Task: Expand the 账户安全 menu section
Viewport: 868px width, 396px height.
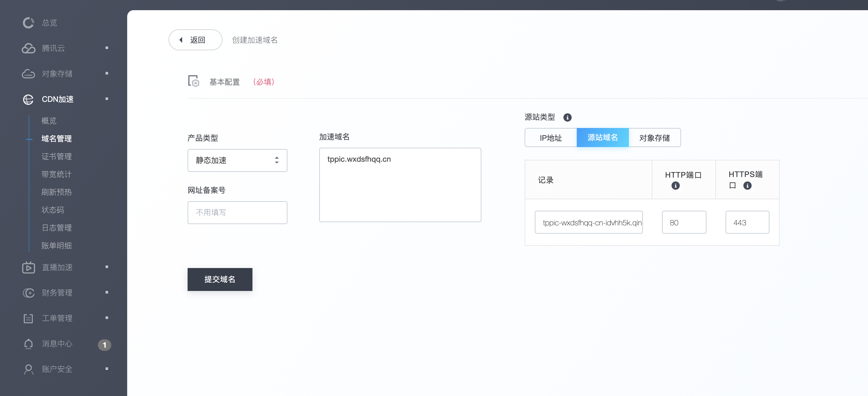Action: tap(107, 369)
